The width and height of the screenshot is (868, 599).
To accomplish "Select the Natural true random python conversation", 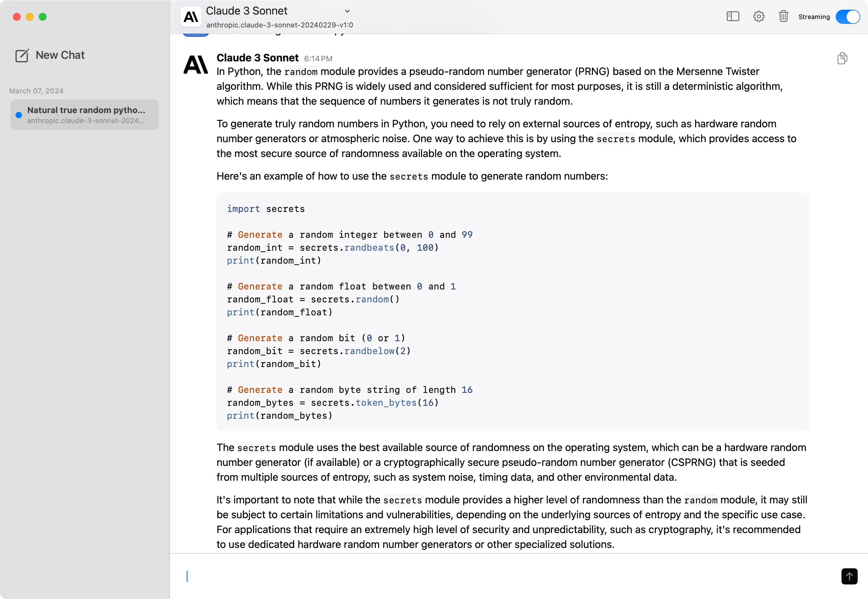I will click(x=84, y=114).
